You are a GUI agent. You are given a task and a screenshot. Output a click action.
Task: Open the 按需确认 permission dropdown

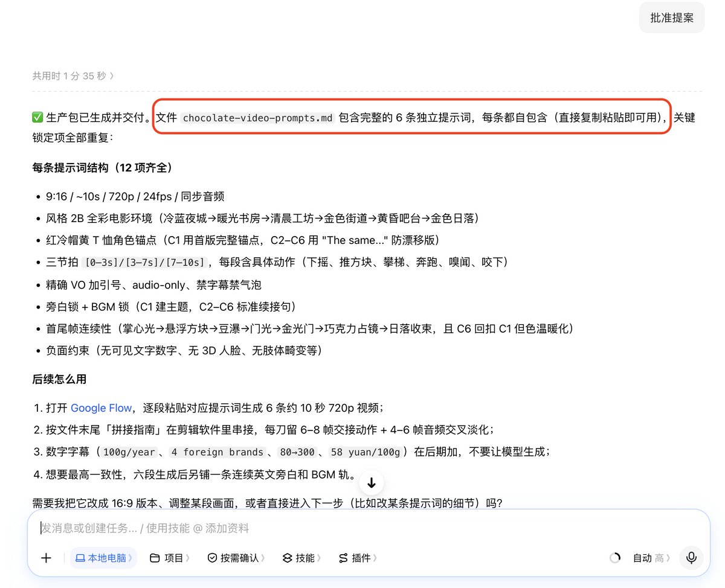point(236,558)
